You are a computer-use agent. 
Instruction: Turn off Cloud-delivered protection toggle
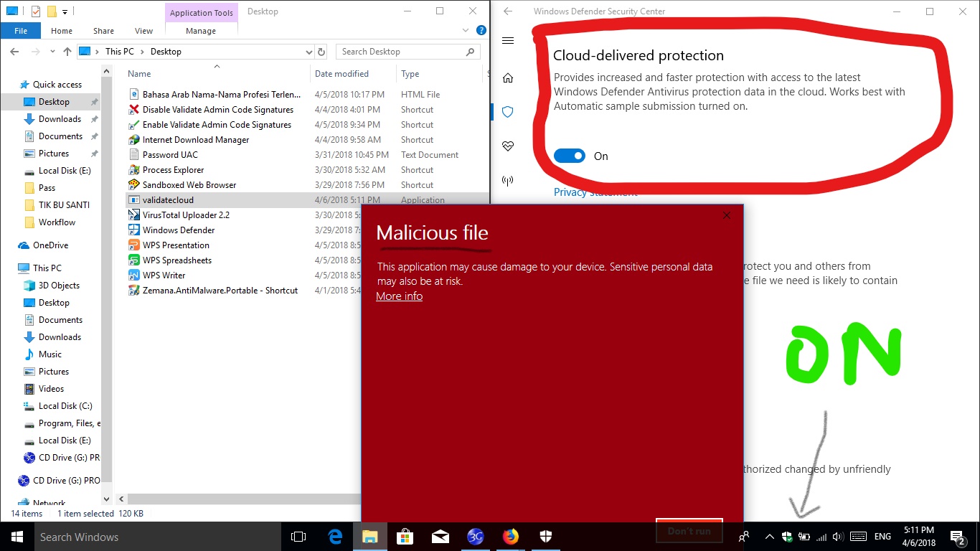(x=570, y=156)
